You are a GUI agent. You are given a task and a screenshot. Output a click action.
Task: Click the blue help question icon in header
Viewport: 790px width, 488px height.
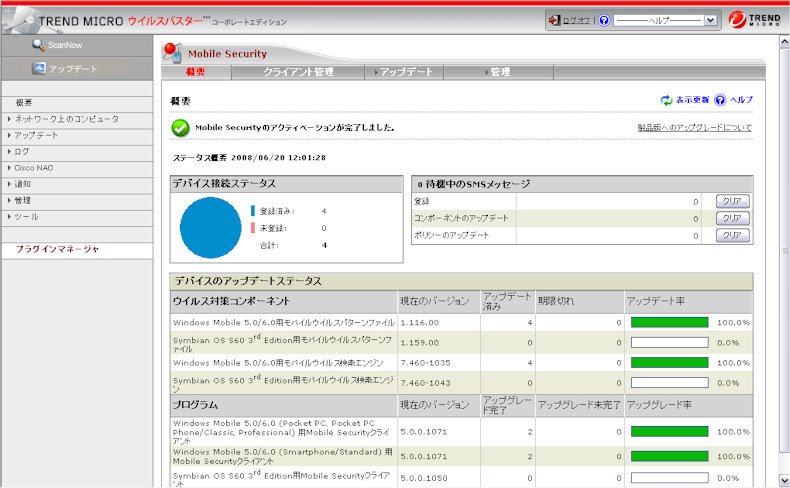(604, 20)
